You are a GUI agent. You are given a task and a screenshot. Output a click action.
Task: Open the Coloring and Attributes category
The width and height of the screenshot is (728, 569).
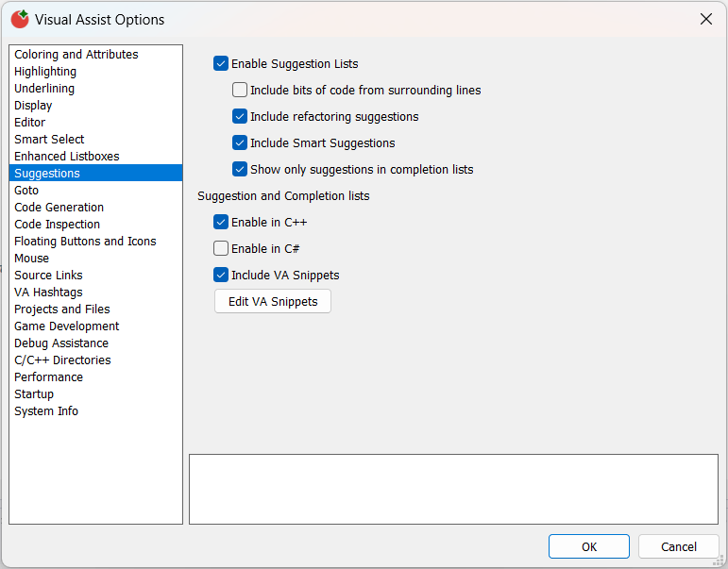76,55
